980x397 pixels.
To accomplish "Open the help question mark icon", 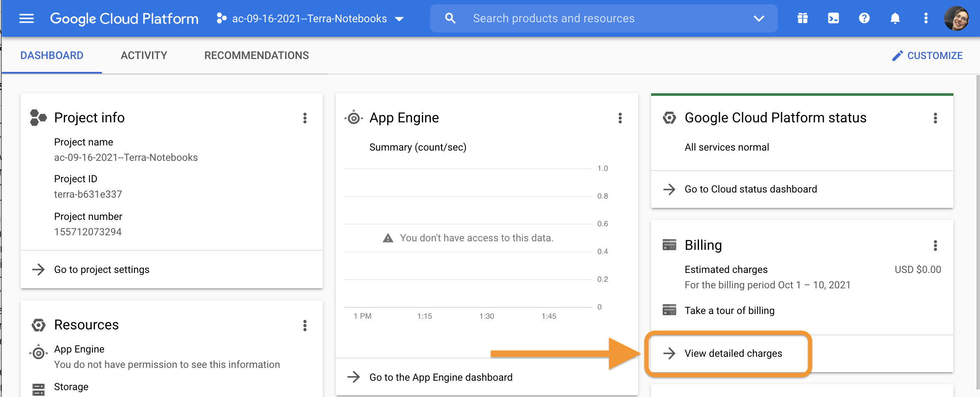I will coord(864,18).
